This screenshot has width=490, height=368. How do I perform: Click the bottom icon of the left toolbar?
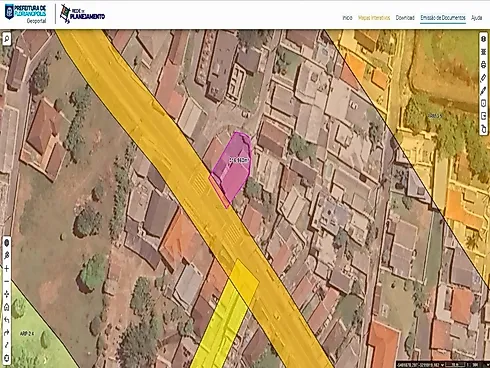point(6,358)
